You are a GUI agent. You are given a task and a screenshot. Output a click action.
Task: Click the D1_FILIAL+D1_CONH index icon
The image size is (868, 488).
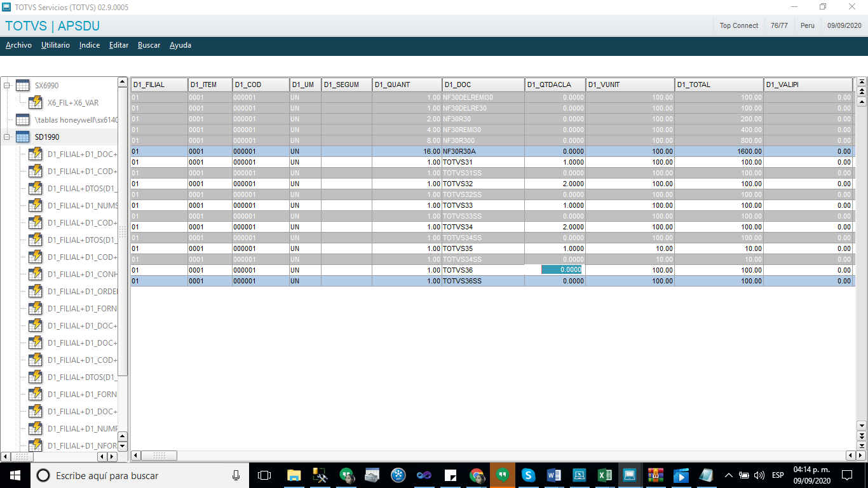coord(36,274)
